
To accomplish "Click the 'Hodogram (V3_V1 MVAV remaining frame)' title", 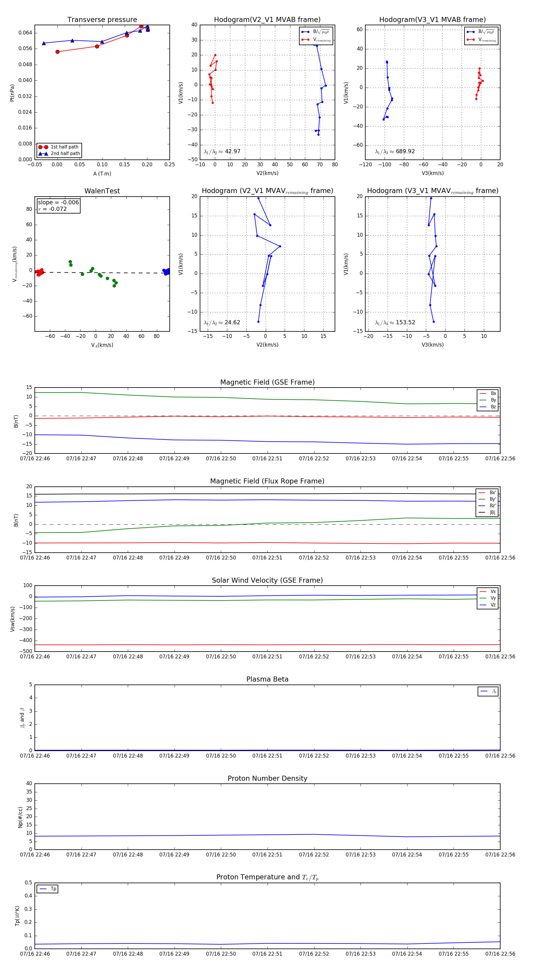I will (432, 191).
